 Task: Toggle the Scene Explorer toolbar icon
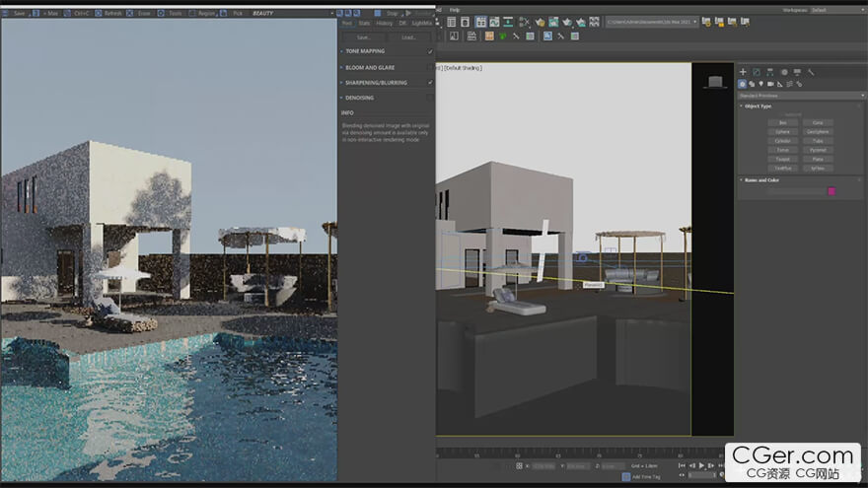tap(452, 22)
